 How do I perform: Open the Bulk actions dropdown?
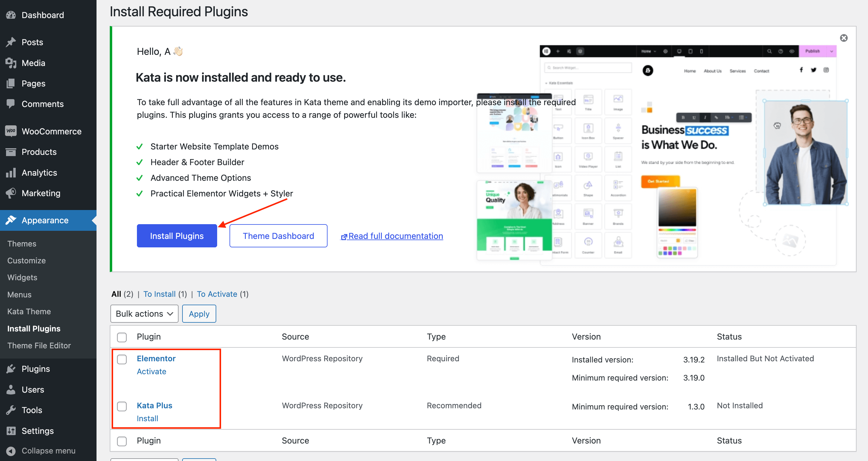point(144,314)
